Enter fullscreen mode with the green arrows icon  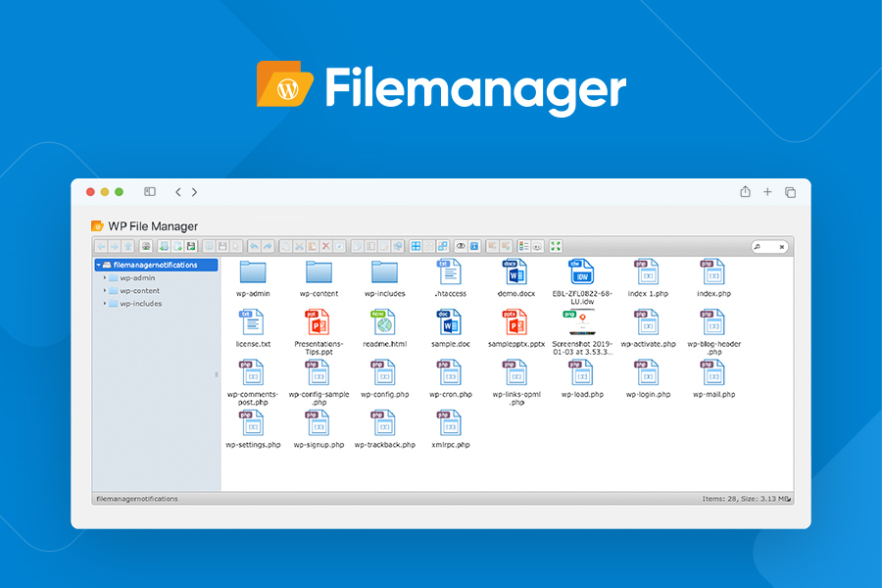pyautogui.click(x=556, y=246)
